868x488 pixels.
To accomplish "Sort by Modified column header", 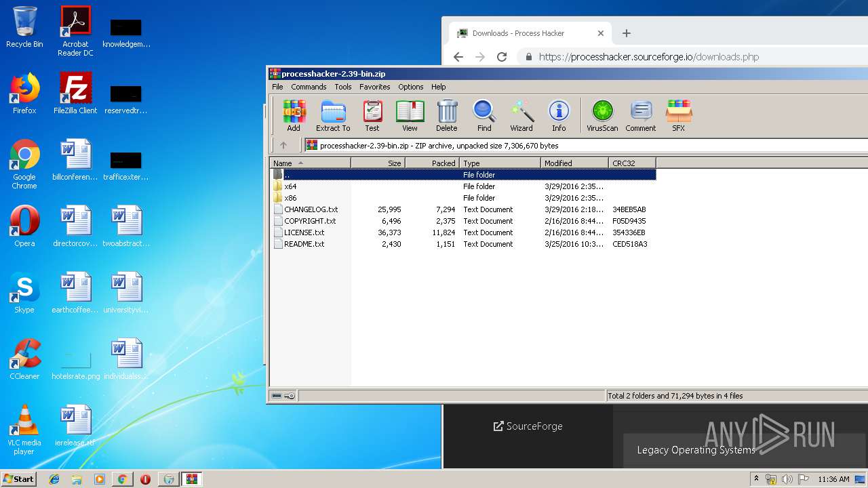I will point(575,163).
